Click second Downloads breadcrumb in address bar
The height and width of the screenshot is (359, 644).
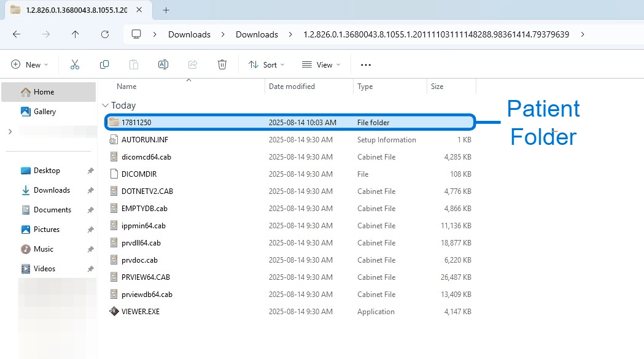(257, 34)
